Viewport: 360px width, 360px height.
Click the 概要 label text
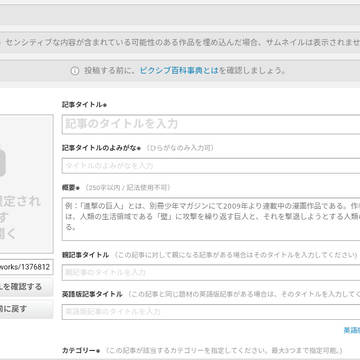click(71, 188)
